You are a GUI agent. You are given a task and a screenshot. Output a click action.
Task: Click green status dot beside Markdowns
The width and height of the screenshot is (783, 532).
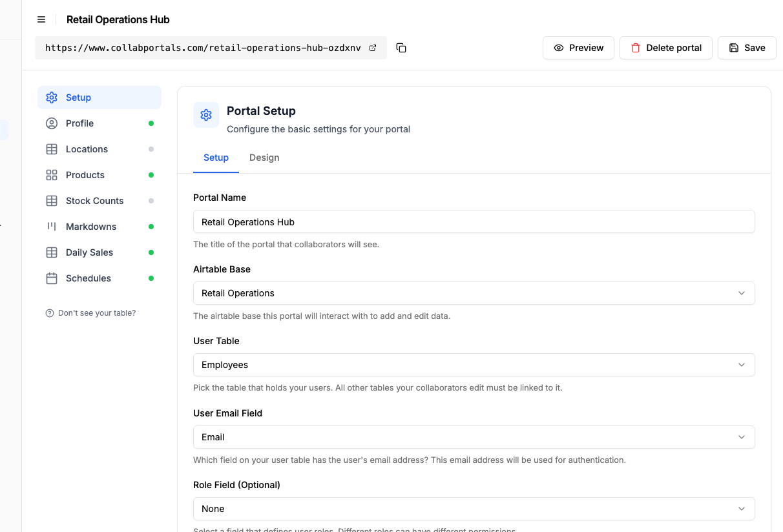(x=151, y=227)
